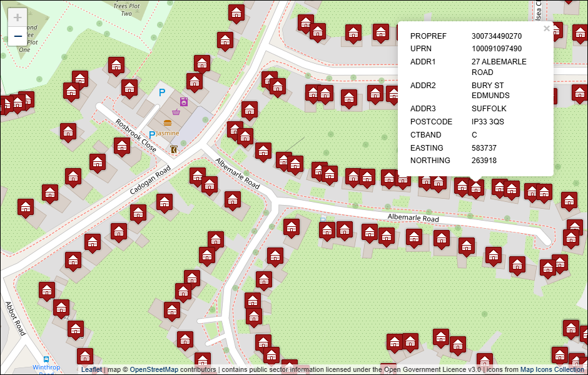Click the PROPREF value 300734490270

click(x=497, y=36)
